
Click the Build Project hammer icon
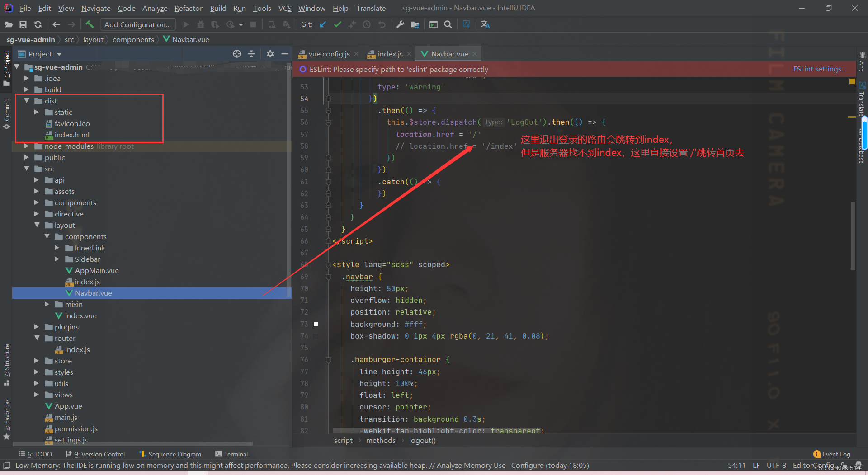point(90,24)
